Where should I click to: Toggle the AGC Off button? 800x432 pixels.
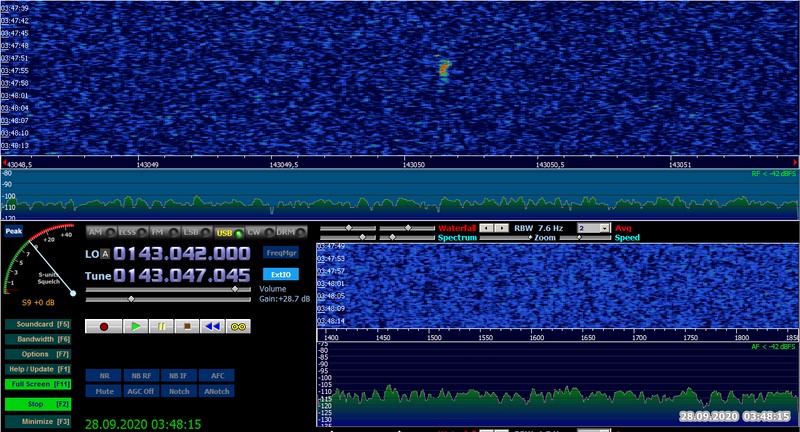tap(139, 390)
